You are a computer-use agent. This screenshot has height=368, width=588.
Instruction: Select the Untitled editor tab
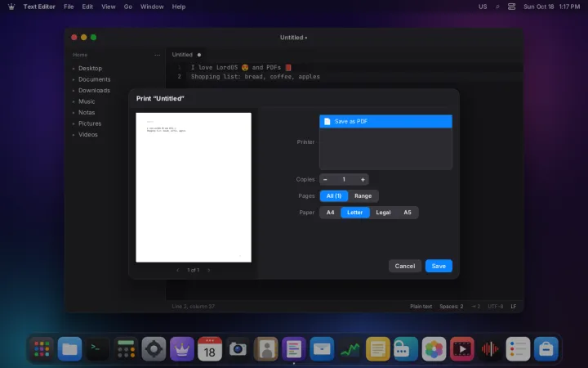pyautogui.click(x=186, y=55)
